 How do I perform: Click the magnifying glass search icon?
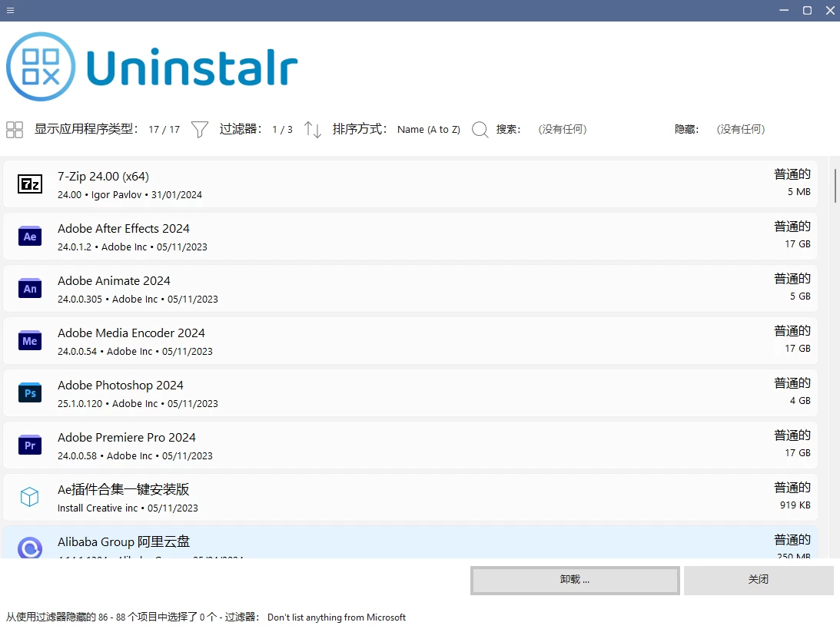(480, 130)
